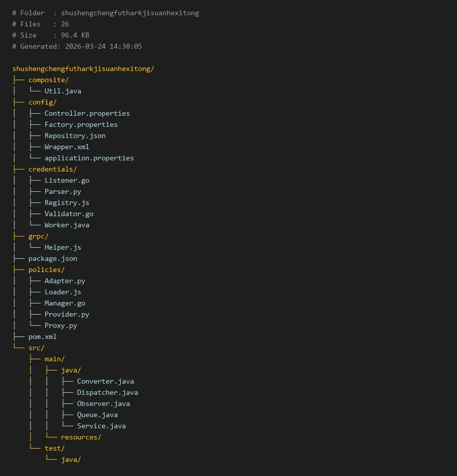Screen dimensions: 457x476
Task: Open Helper.js under grpc
Action: coord(62,247)
